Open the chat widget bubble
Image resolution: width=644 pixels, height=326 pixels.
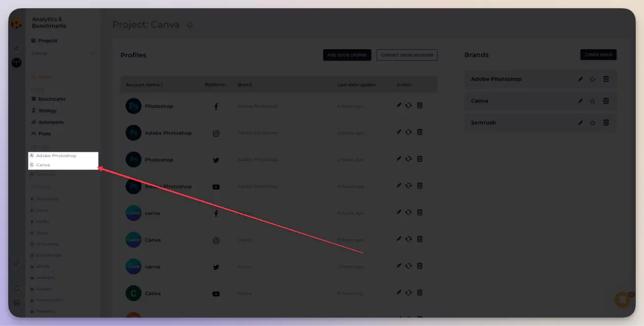(x=622, y=299)
